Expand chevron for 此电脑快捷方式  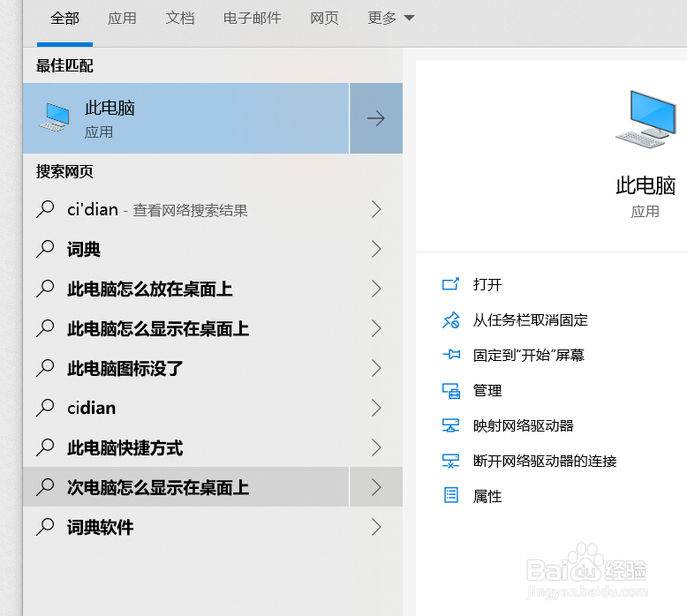[376, 448]
